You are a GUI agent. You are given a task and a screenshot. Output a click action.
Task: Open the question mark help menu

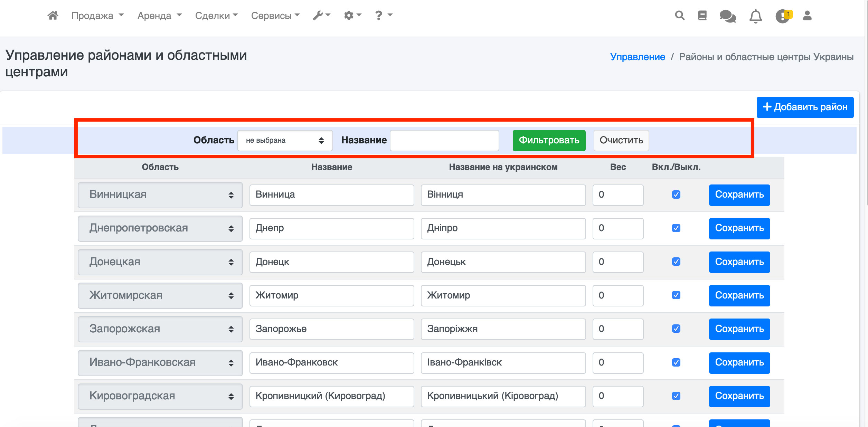coord(383,16)
